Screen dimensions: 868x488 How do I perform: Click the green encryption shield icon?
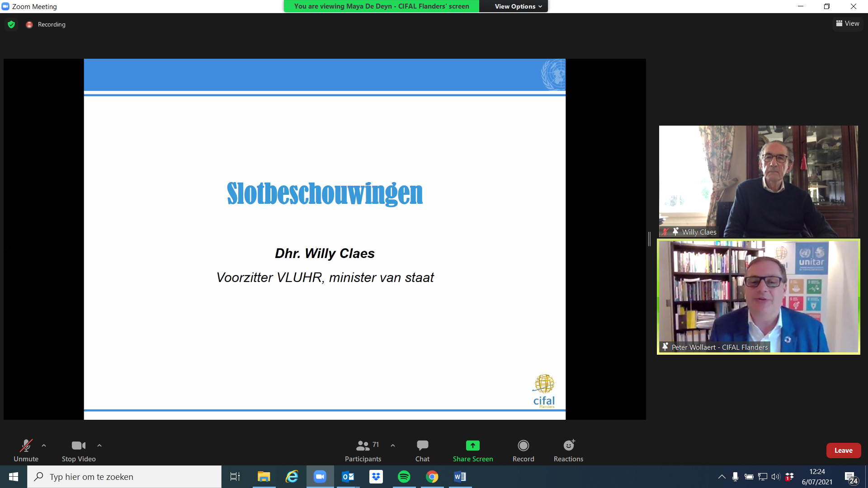[x=11, y=24]
